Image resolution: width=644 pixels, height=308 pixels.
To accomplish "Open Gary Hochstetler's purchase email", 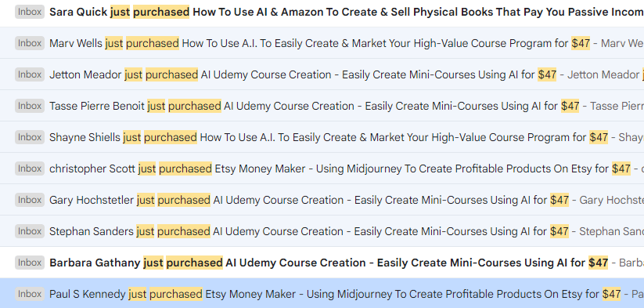I will (322, 200).
